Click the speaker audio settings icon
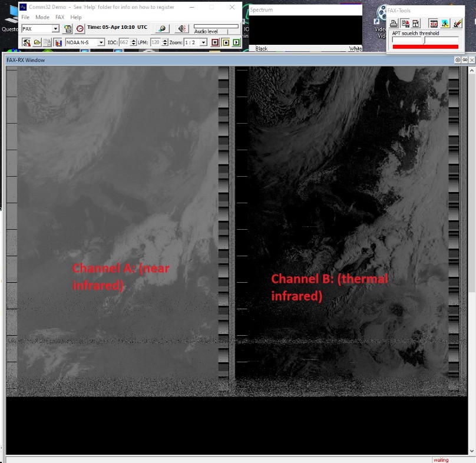 coord(182,29)
